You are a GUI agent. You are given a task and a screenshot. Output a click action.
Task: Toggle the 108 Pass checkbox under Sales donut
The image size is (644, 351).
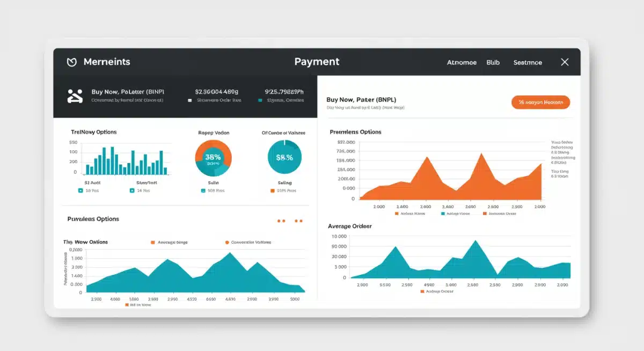point(202,191)
